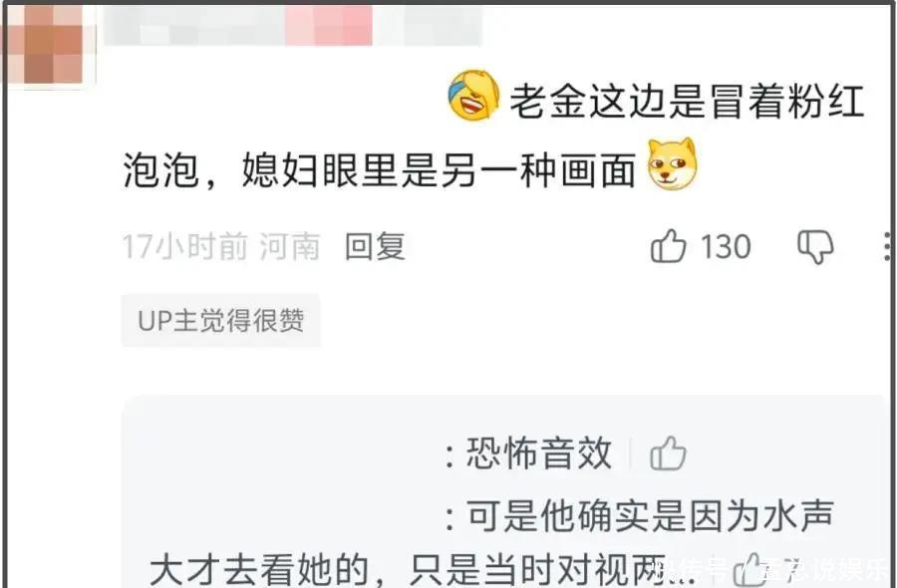Expand the ellipsis after 当时对视两
Viewport: 897px width, 588px height.
click(683, 575)
